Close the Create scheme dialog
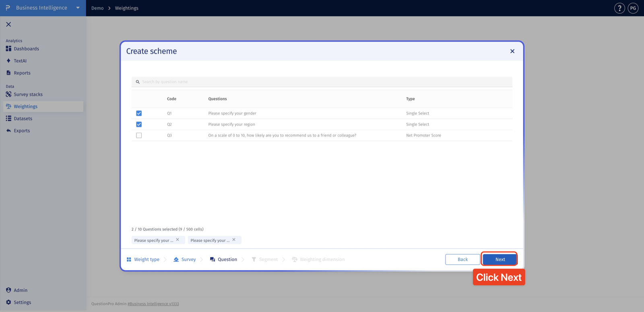 [512, 51]
